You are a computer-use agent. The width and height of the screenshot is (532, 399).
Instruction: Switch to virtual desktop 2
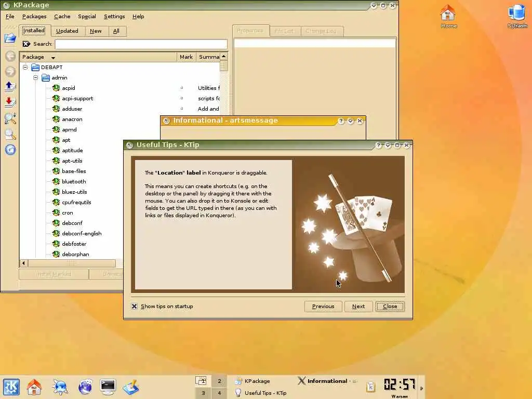coord(220,381)
